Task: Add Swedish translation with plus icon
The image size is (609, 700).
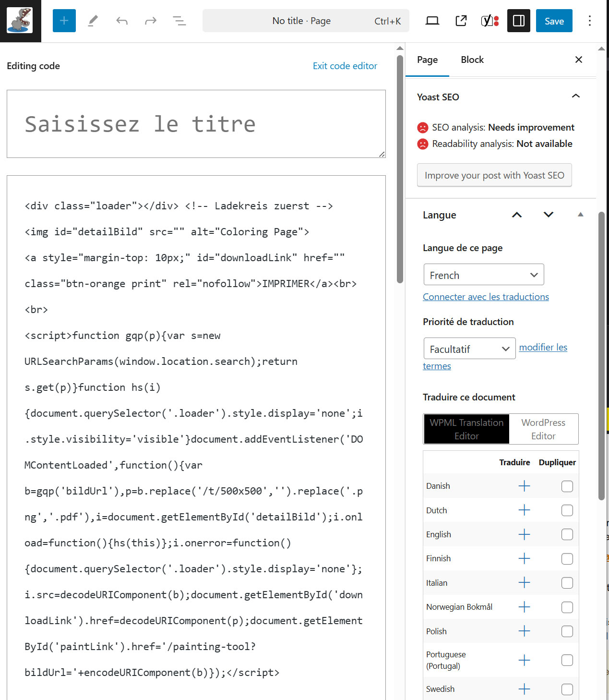Action: coord(525,689)
